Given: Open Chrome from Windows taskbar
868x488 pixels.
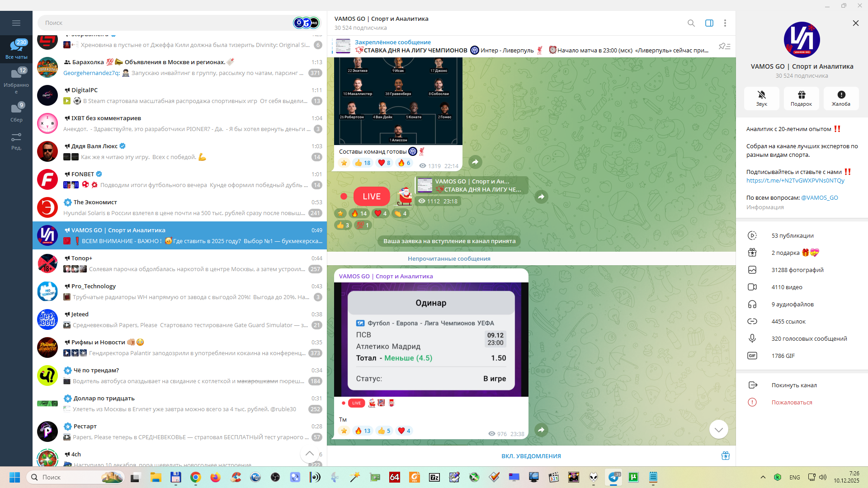Looking at the screenshot, I should [195, 477].
